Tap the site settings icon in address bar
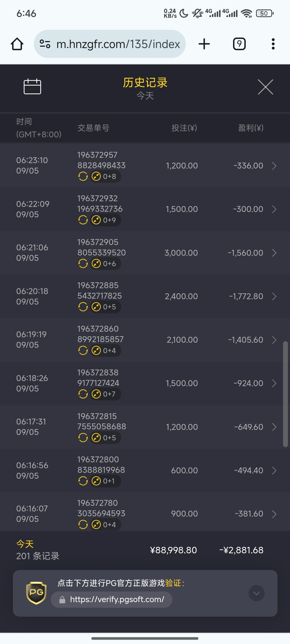 45,44
